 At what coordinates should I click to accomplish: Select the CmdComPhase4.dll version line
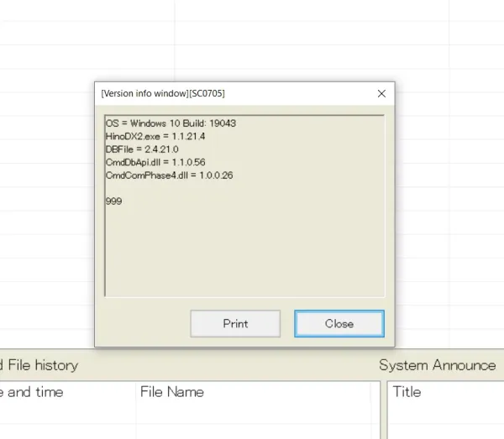pos(169,175)
